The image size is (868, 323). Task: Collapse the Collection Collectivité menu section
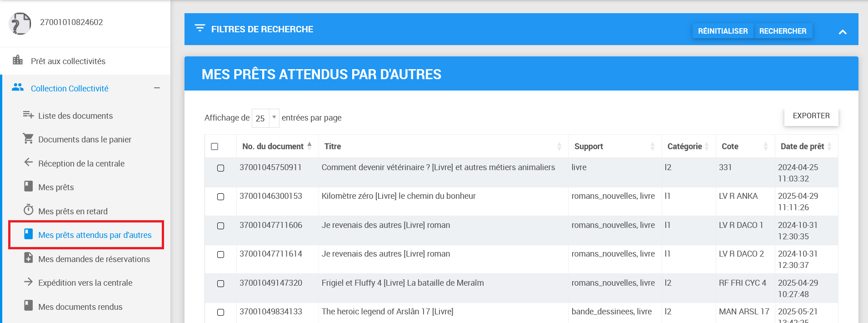pos(157,88)
